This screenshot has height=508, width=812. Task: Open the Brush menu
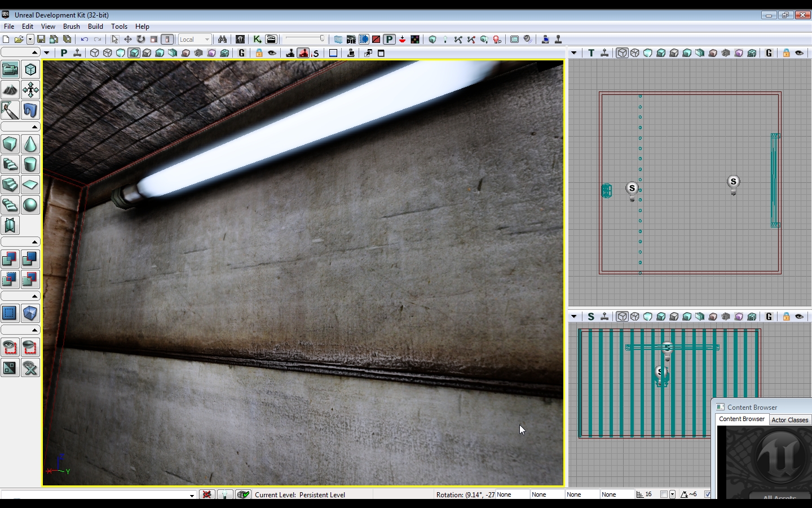[x=71, y=27]
